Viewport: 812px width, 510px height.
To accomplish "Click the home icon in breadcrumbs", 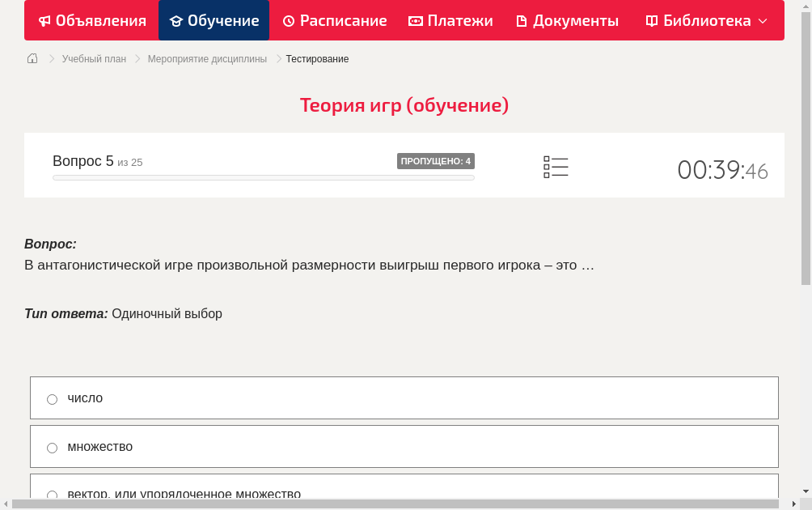I will click(32, 57).
